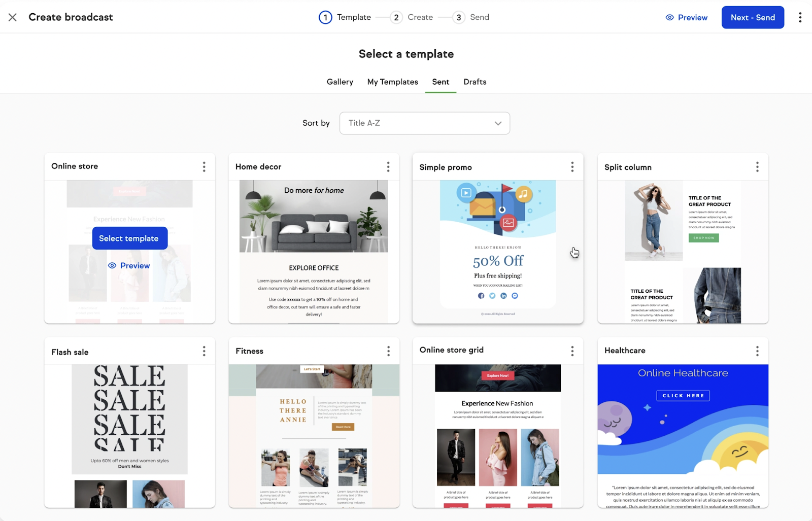812x521 pixels.
Task: Click the Select a template heading
Action: coord(406,54)
